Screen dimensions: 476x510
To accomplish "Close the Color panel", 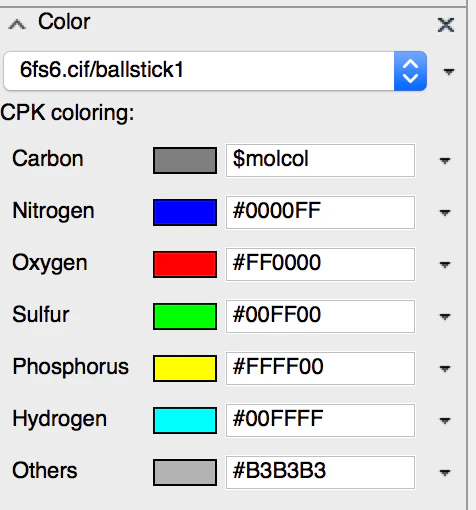I will [x=446, y=25].
